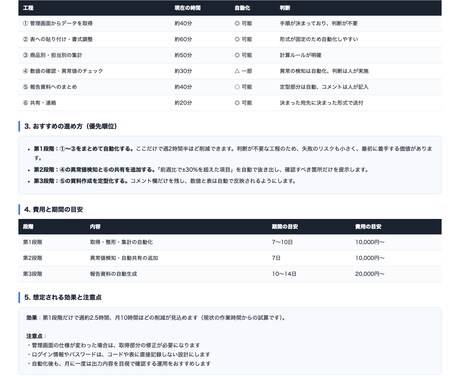460x380 pixels.
Task: Click "形式が固定のため自動化しやすい"
Action: tap(319, 39)
